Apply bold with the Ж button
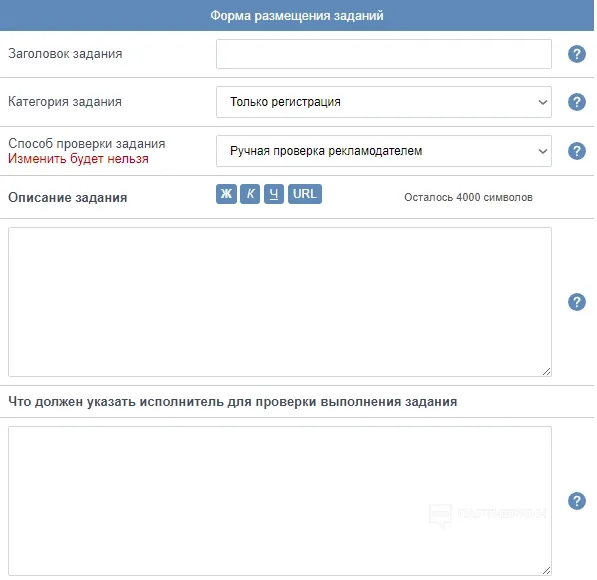 point(226,194)
